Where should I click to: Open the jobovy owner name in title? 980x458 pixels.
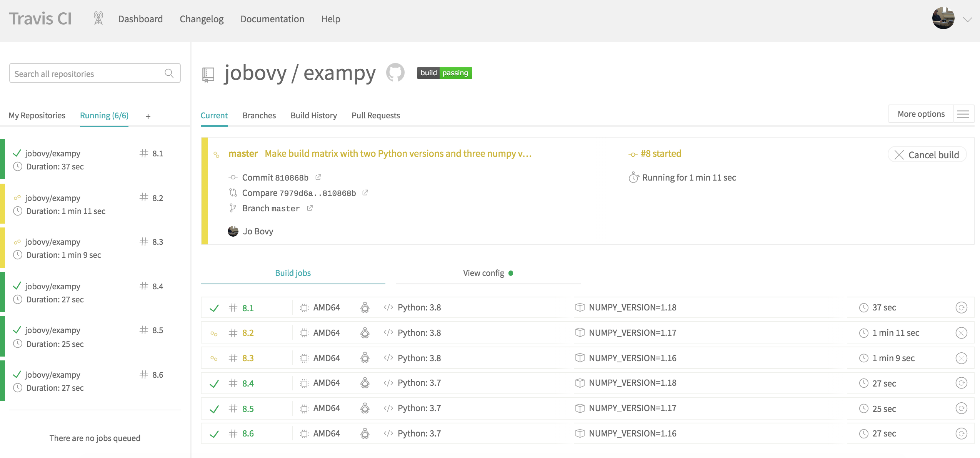(255, 73)
